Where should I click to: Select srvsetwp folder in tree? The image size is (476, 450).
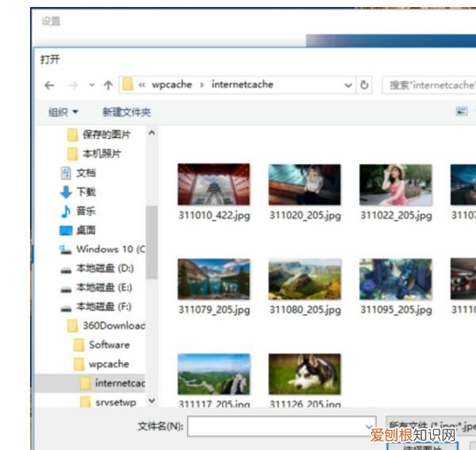pyautogui.click(x=108, y=402)
